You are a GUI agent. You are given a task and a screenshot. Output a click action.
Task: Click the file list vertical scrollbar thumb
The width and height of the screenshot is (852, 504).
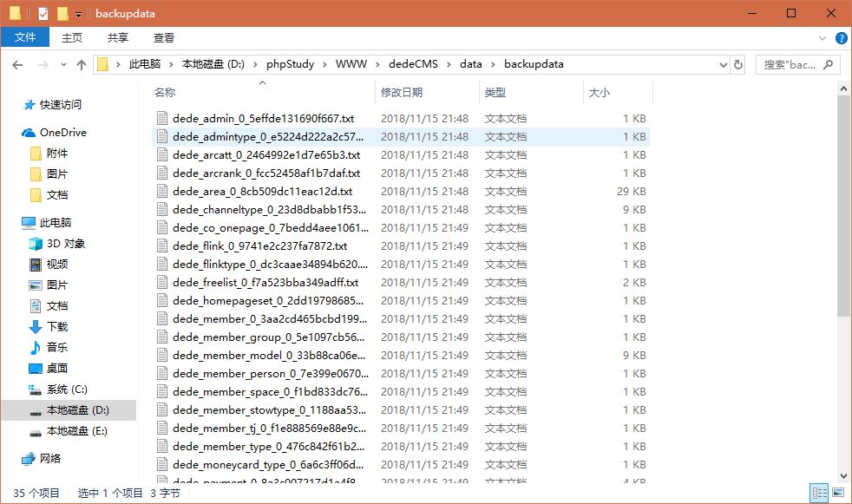tap(843, 206)
